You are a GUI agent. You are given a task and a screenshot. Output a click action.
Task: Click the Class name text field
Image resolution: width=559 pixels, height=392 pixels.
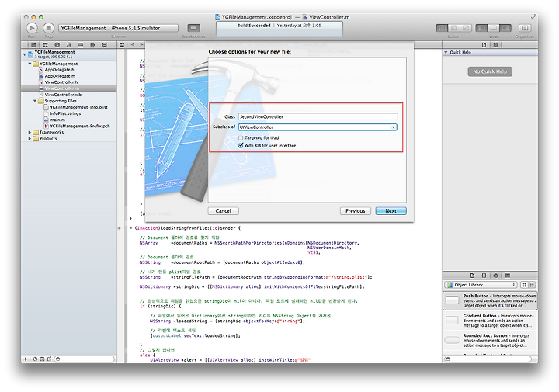318,116
